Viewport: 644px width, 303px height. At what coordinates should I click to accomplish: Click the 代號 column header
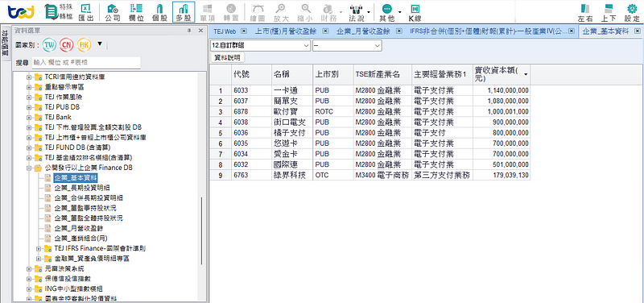tap(251, 74)
